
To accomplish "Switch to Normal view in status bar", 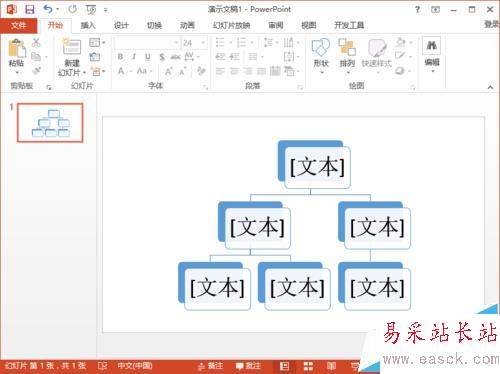I will (284, 366).
